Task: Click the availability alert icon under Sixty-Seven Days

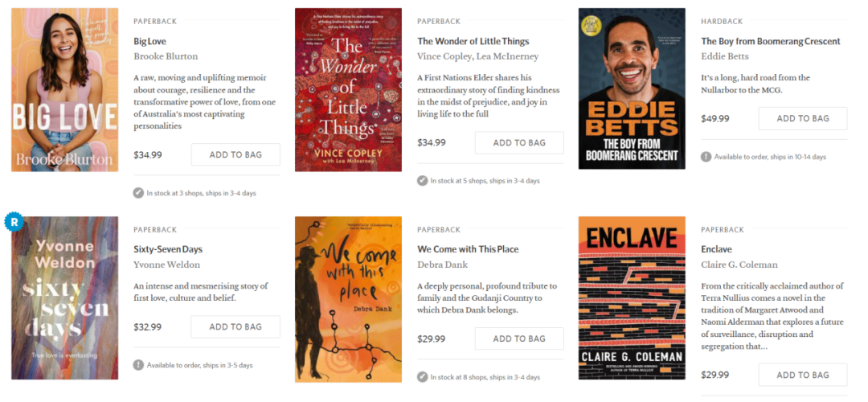Action: tap(138, 366)
